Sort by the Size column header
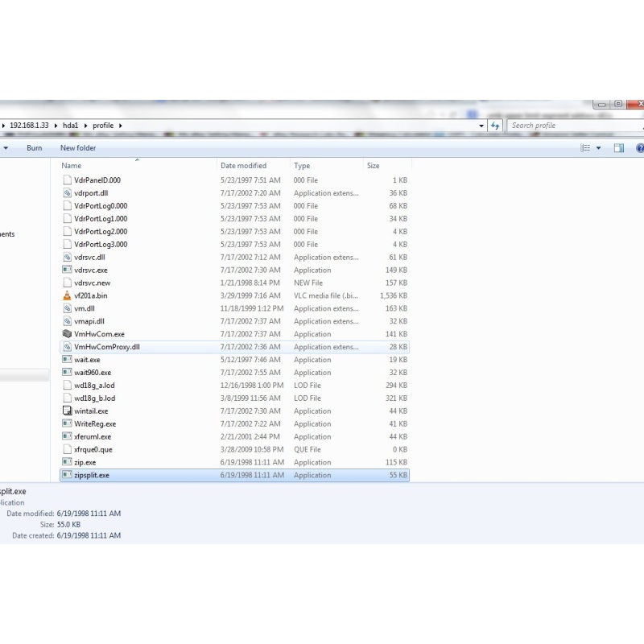This screenshot has width=644, height=644. (374, 166)
